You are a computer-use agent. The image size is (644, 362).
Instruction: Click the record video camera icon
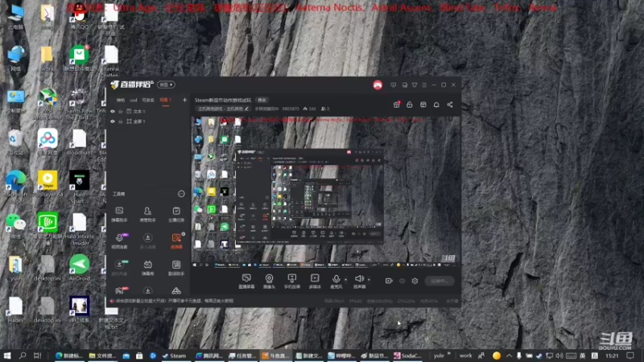pyautogui.click(x=389, y=281)
